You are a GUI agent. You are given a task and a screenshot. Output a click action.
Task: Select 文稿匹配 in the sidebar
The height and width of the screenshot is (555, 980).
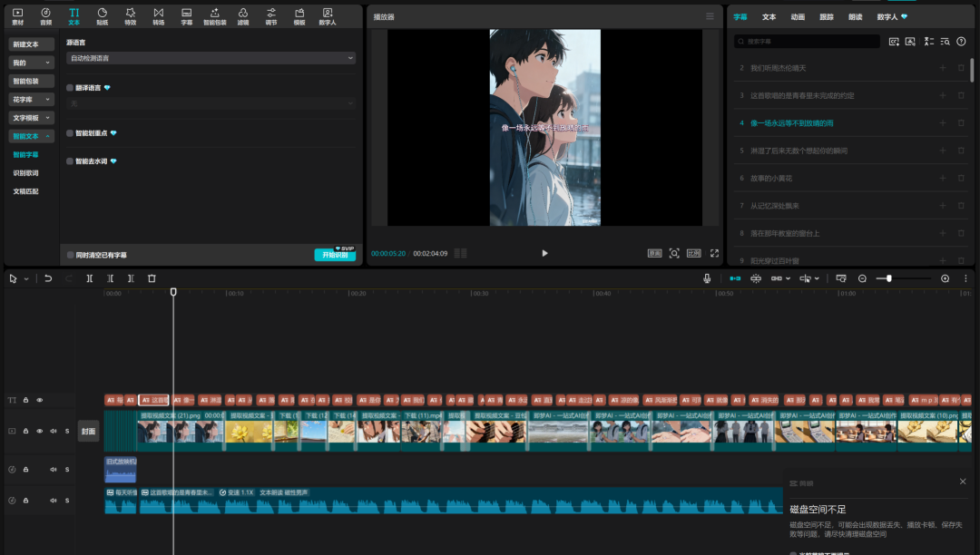[25, 191]
